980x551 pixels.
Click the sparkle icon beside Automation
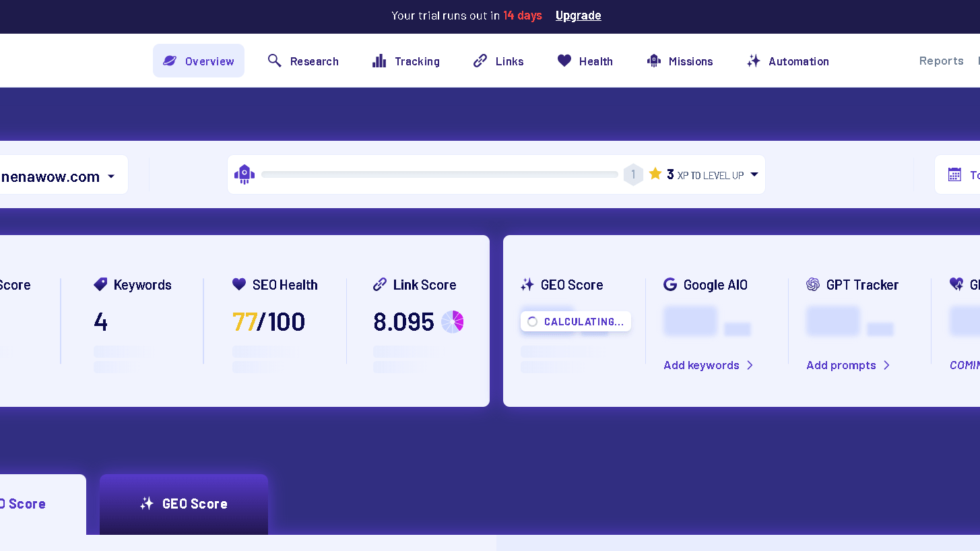(754, 61)
